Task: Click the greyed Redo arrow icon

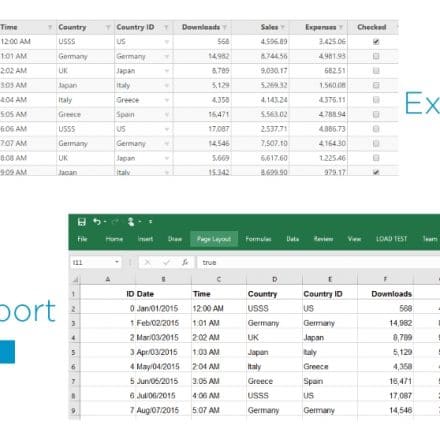Action: (115, 222)
